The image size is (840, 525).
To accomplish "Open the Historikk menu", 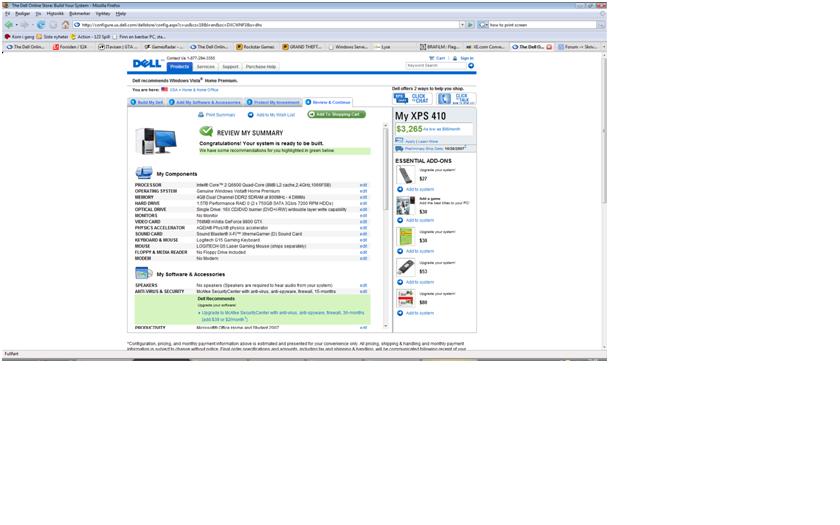I will (55, 13).
